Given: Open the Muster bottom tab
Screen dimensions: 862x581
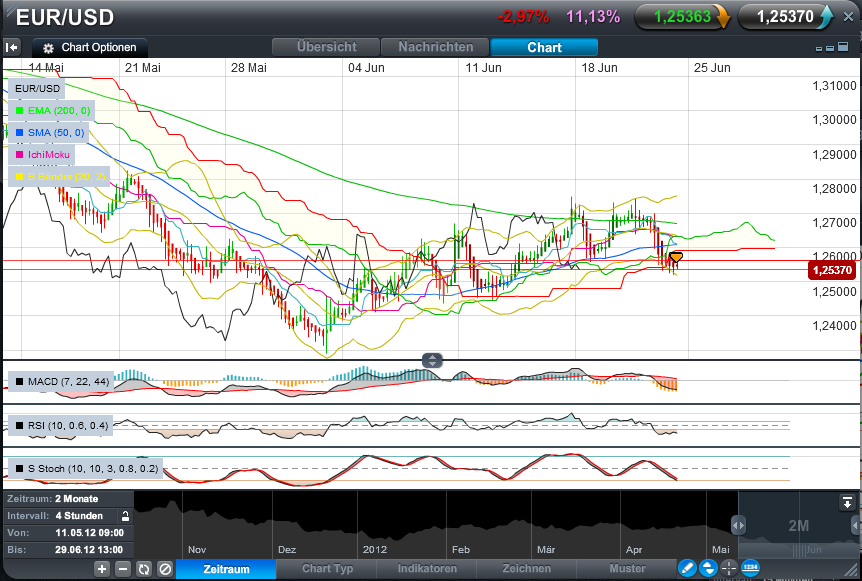Looking at the screenshot, I should point(627,569).
